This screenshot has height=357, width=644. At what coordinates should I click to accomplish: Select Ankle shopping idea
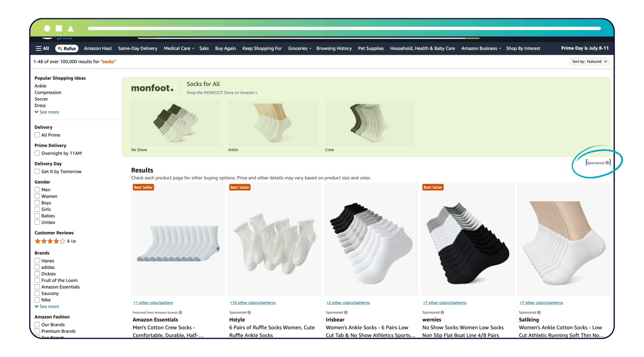[x=40, y=86]
